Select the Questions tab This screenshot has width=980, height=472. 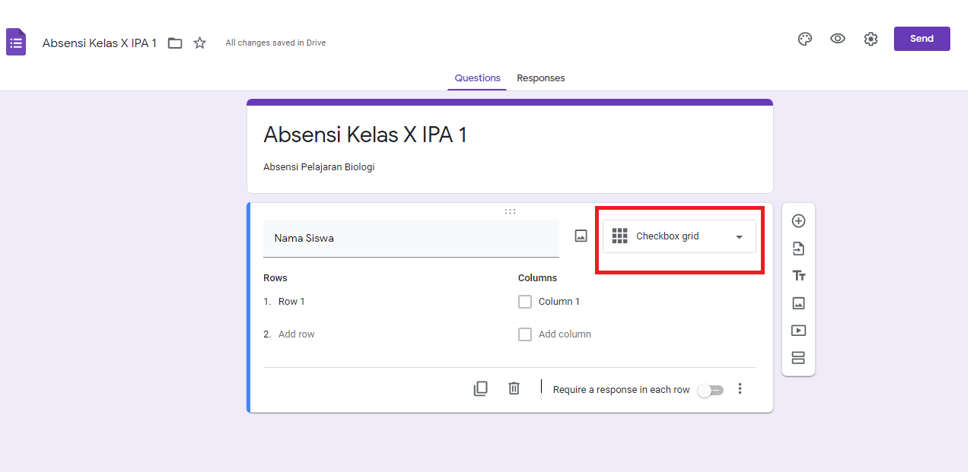pos(477,78)
